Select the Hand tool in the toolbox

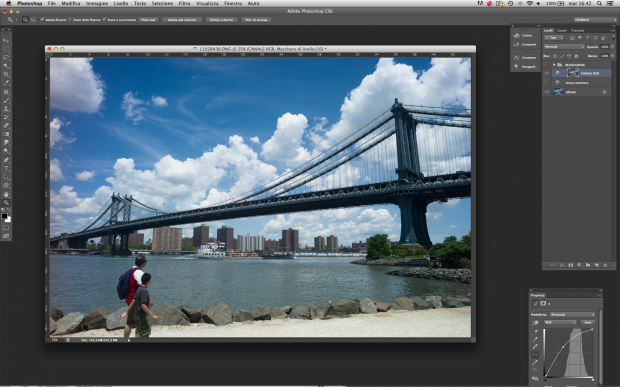click(x=6, y=194)
